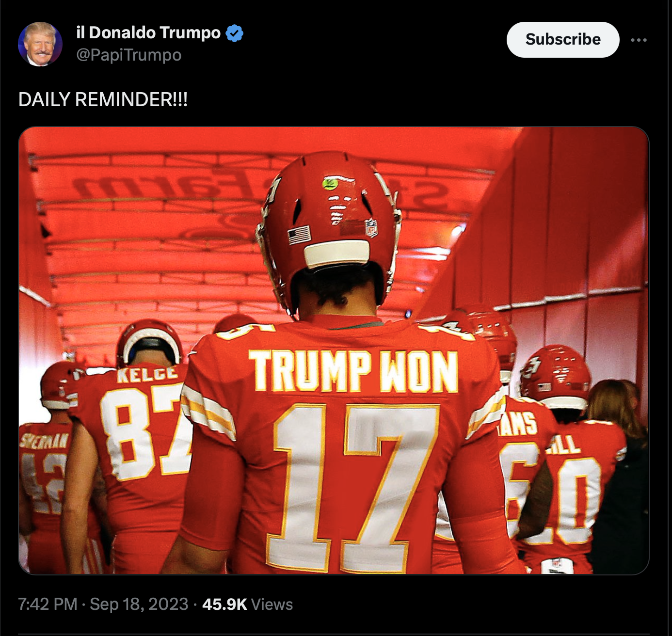The height and width of the screenshot is (636, 672).
Task: Click the Sep 18, 2023 date
Action: click(139, 604)
